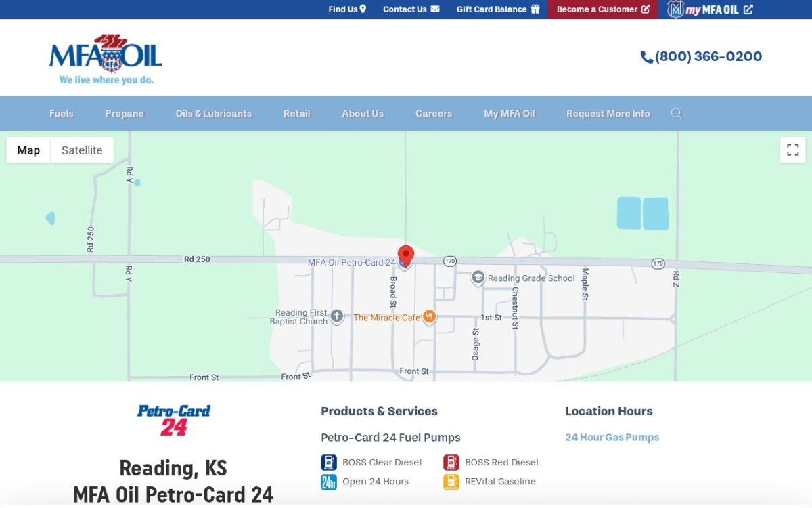Click the REVital Gasoline pump icon
Screen dimensions: 812x508
pos(451,482)
